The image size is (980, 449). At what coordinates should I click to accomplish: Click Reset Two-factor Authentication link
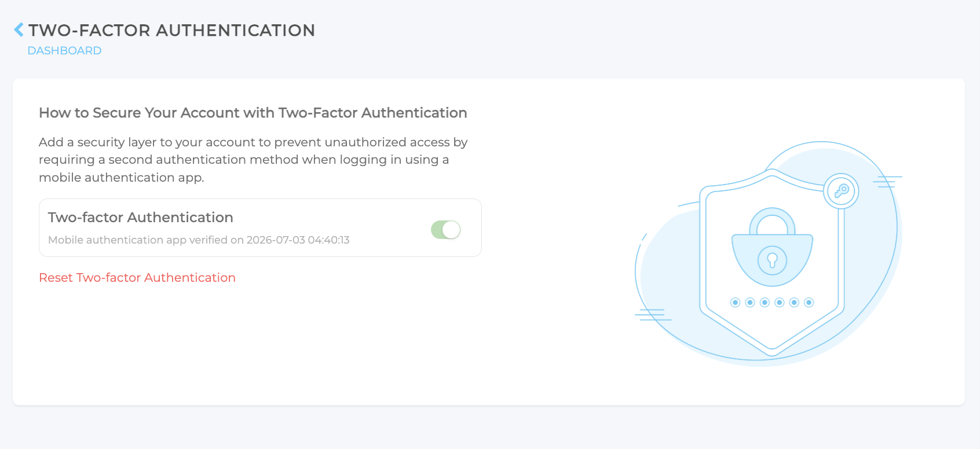pos(137,278)
